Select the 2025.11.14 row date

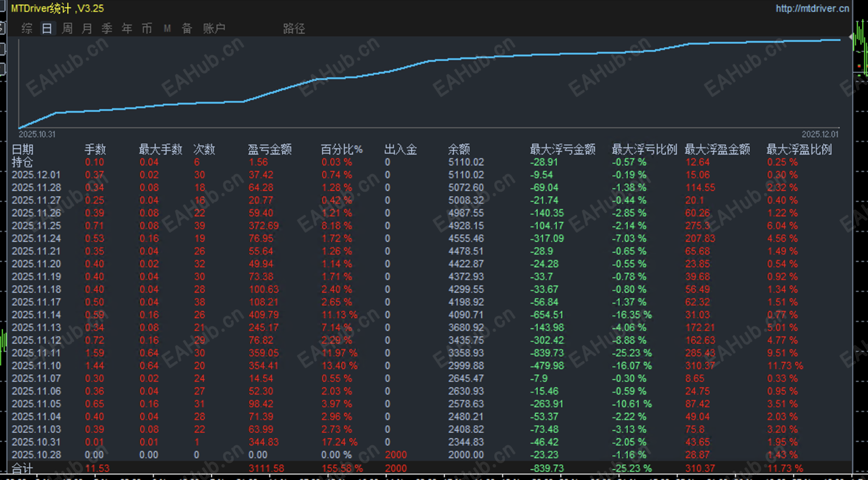[x=36, y=315]
